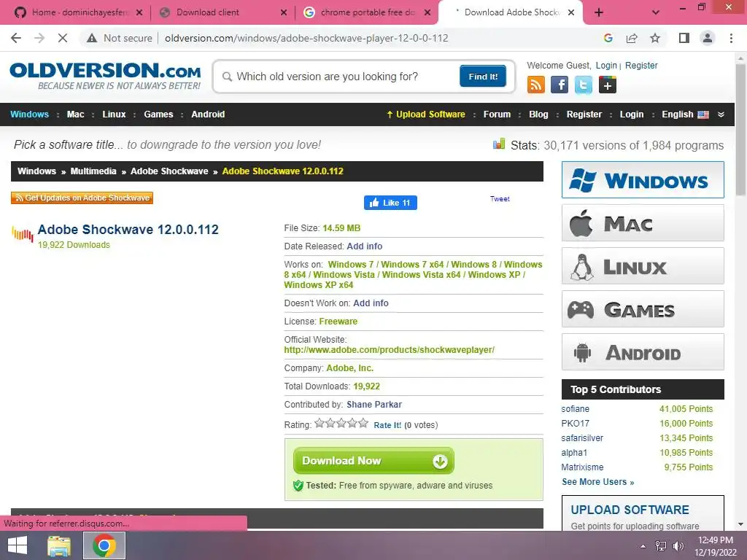The width and height of the screenshot is (747, 560).
Task: Open File Explorer from taskbar
Action: (x=59, y=545)
